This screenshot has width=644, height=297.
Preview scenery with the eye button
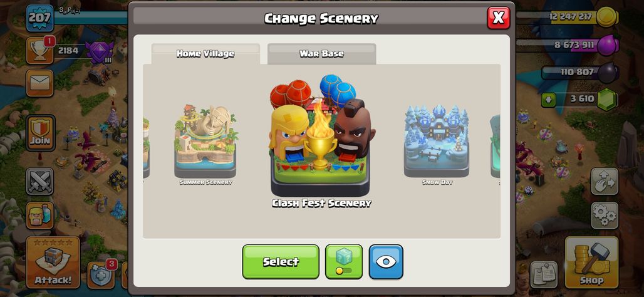pyautogui.click(x=386, y=262)
